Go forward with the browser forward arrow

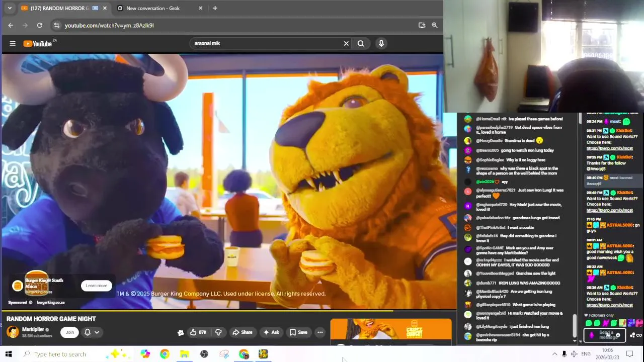point(25,25)
